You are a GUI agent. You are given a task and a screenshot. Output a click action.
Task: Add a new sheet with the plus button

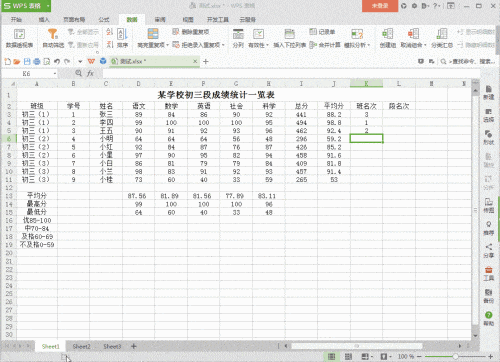point(134,347)
